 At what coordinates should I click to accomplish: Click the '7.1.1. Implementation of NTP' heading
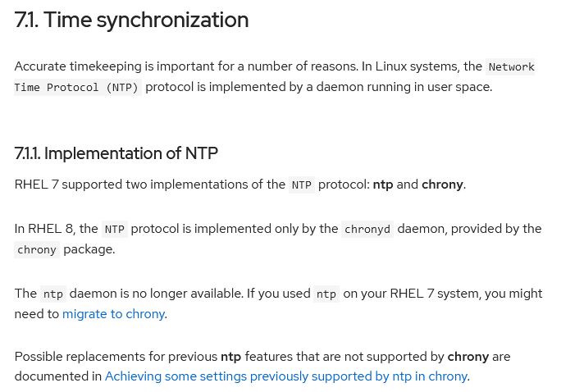(116, 153)
